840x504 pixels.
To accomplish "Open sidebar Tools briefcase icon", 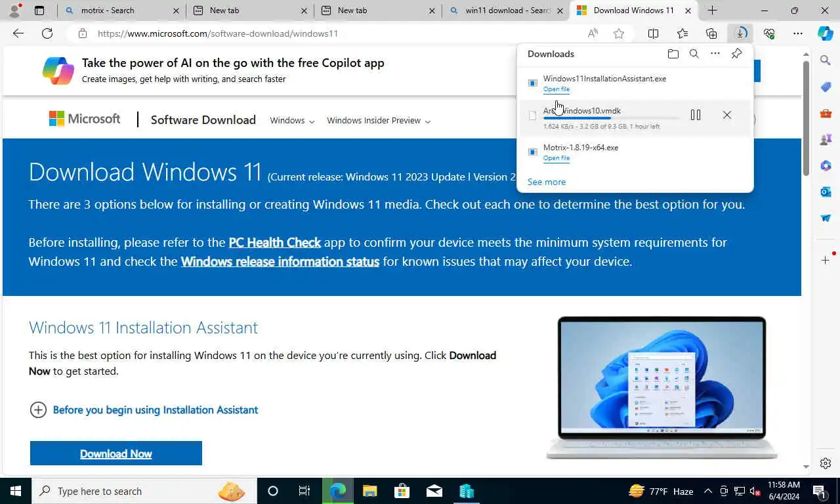I will [826, 113].
